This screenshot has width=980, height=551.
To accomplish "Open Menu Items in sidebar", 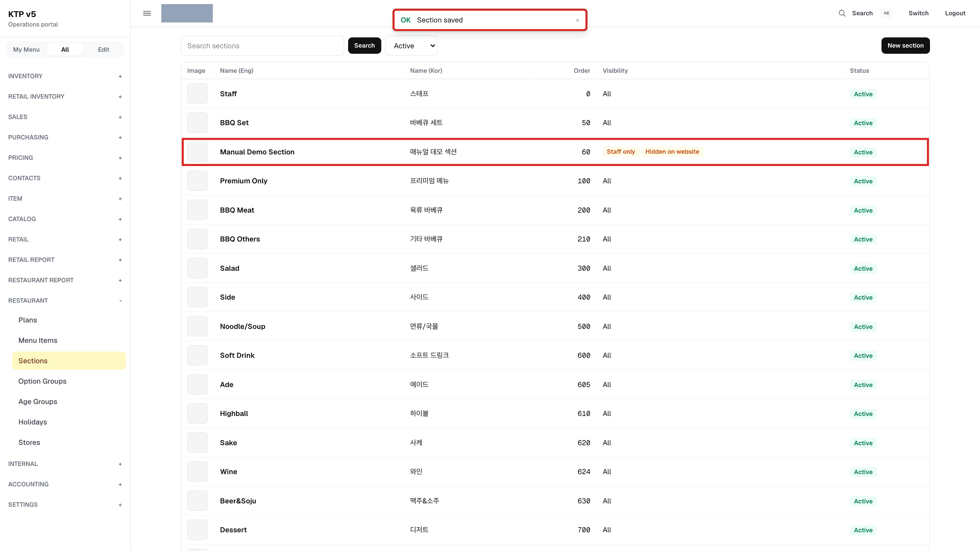I will (x=69, y=340).
